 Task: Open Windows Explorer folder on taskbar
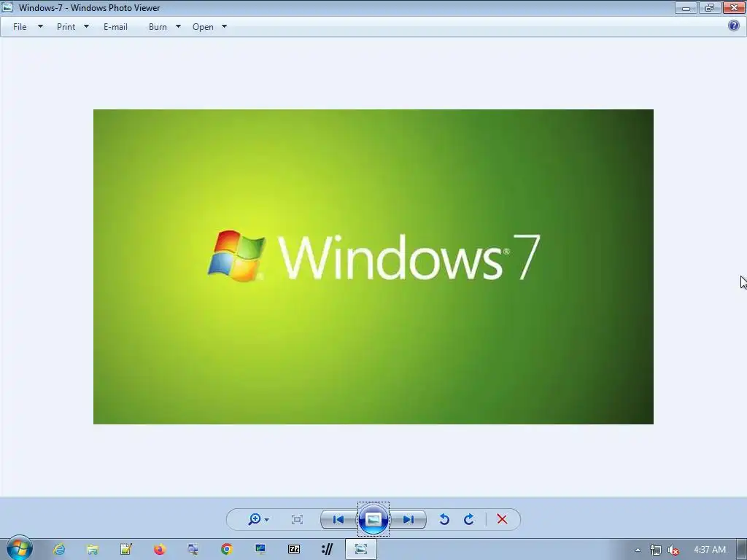93,550
